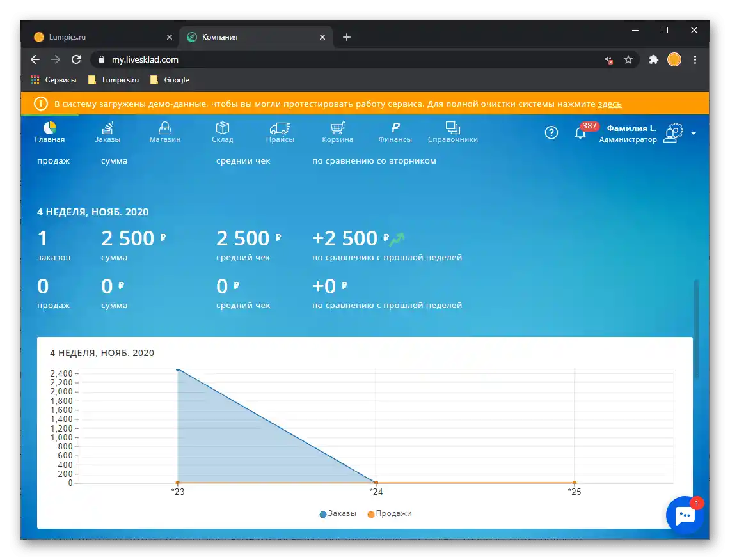Screen dimensions: 730x560
Task: Open the Финансы section
Action: 395,132
